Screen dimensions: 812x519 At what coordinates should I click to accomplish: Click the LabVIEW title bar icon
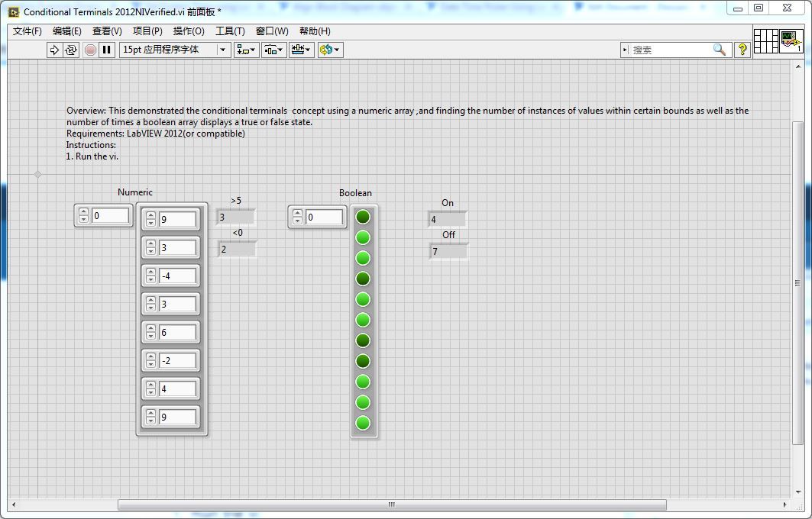(14, 12)
